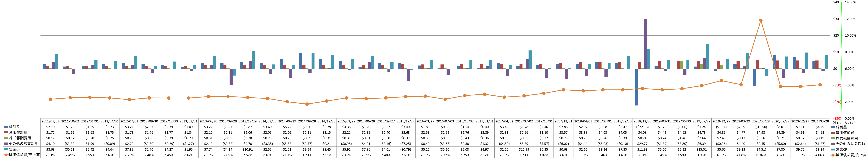Click the green 株式報酬費用 legend key in the table
The image size is (868, 158).
(x=6, y=138)
